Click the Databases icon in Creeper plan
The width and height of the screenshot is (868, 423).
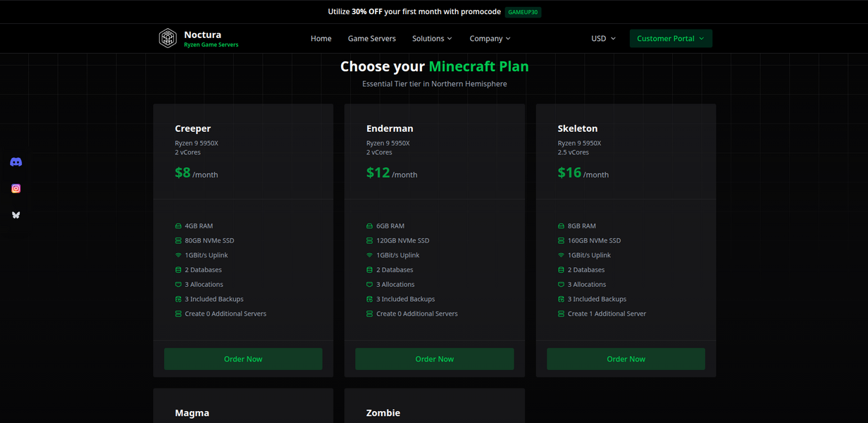[x=178, y=270]
